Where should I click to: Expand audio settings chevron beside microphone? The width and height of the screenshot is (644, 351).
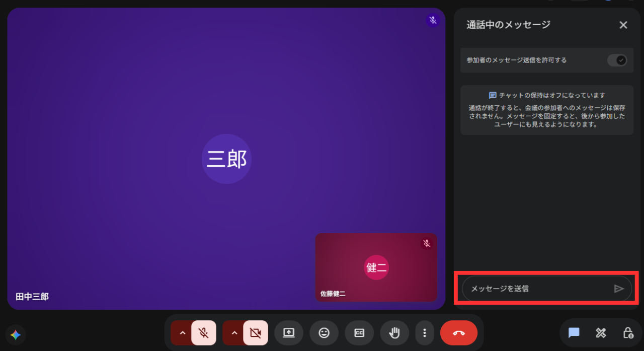pos(182,333)
